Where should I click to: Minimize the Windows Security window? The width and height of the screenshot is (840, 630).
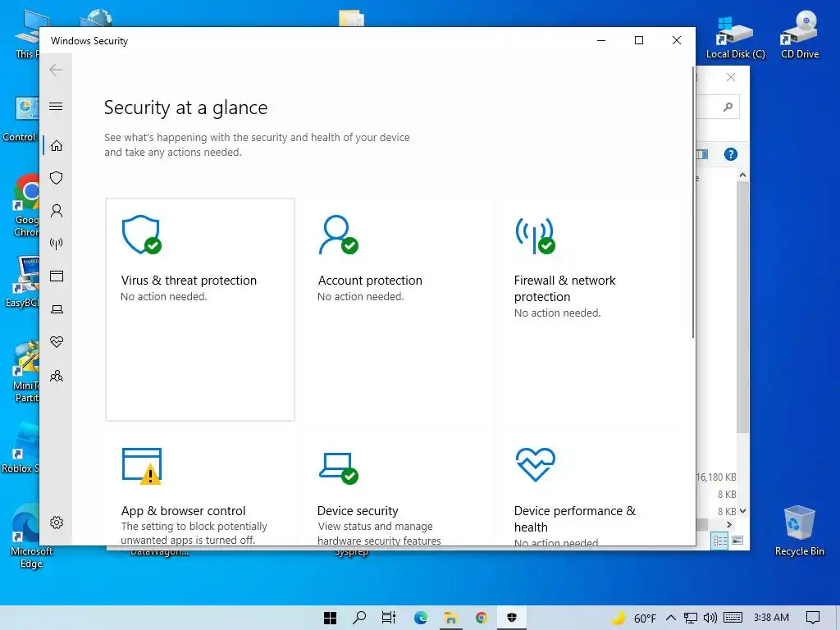point(601,40)
